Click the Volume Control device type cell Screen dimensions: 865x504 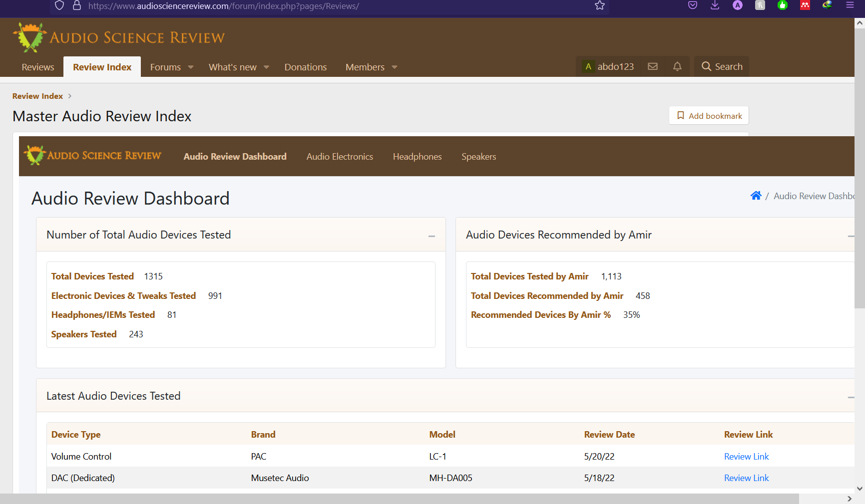(x=81, y=456)
